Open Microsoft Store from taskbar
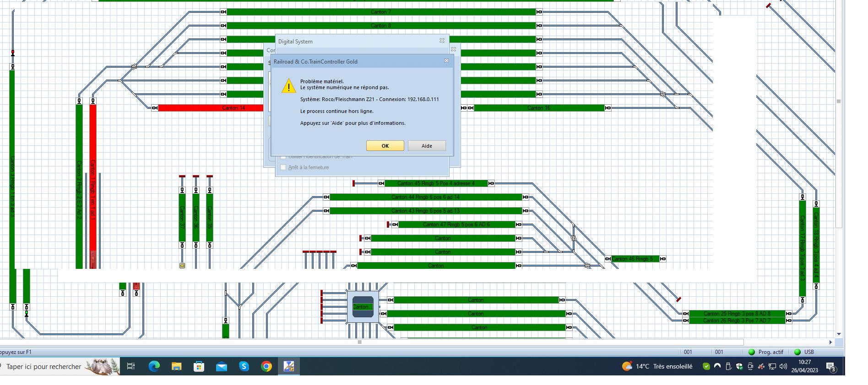 pos(199,366)
